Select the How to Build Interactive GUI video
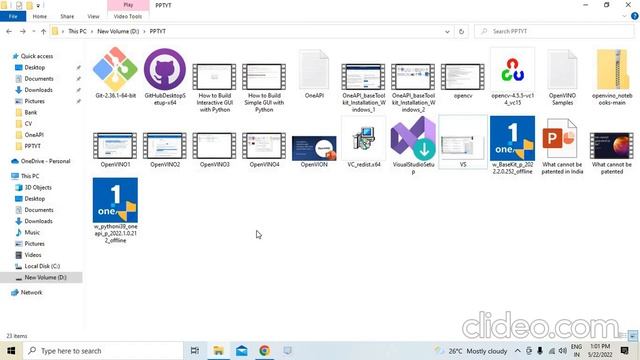This screenshot has width=640, height=360. click(x=214, y=77)
